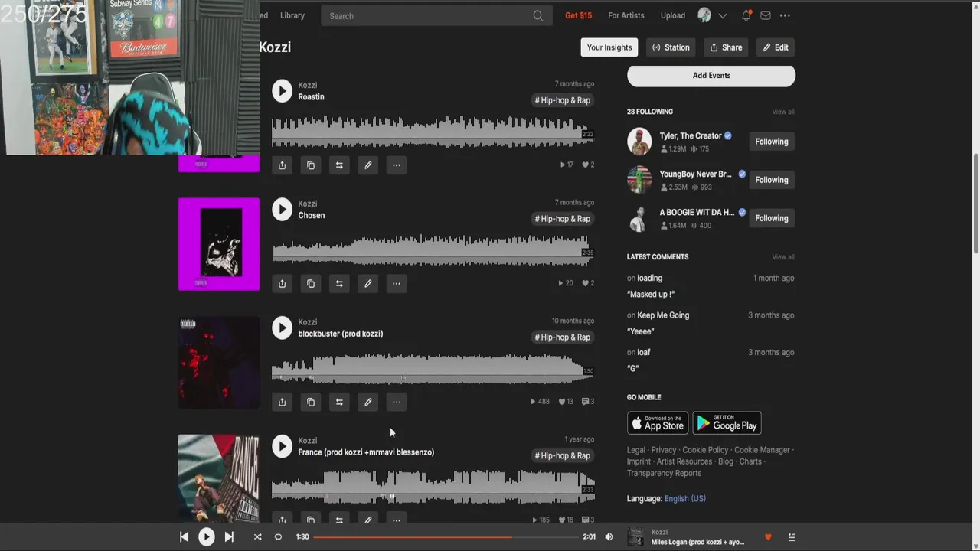This screenshot has height=551, width=980.
Task: Click the Get $15 link
Action: point(578,15)
